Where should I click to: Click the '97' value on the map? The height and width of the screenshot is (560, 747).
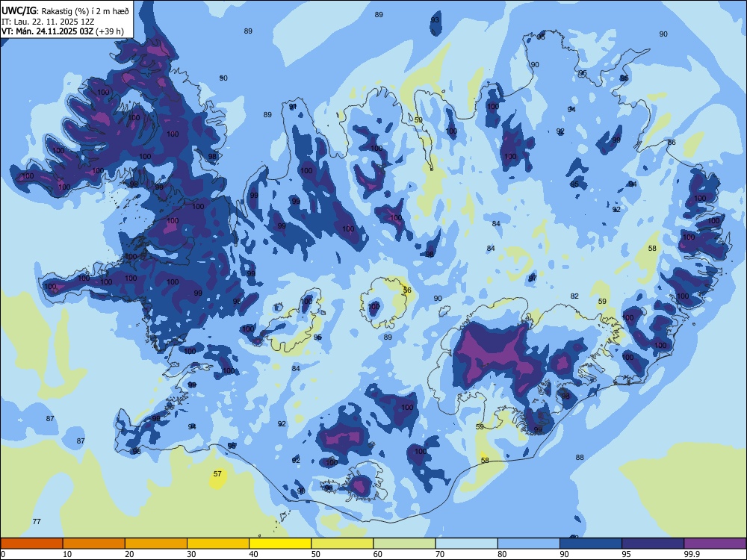533,278
